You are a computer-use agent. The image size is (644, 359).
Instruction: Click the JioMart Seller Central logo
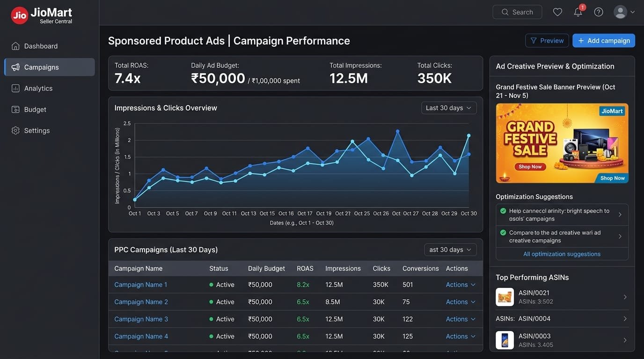[42, 15]
